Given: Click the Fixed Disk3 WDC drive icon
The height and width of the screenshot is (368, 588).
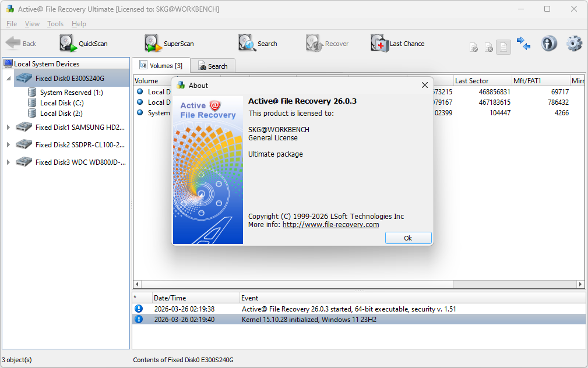Looking at the screenshot, I should (x=24, y=162).
